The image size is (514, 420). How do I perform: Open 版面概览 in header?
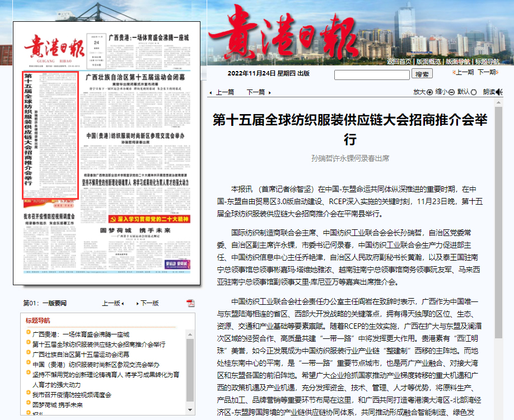(x=428, y=62)
